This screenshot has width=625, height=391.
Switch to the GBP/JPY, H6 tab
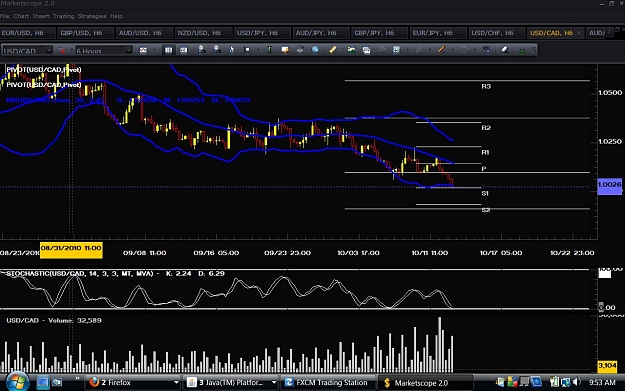pos(379,33)
